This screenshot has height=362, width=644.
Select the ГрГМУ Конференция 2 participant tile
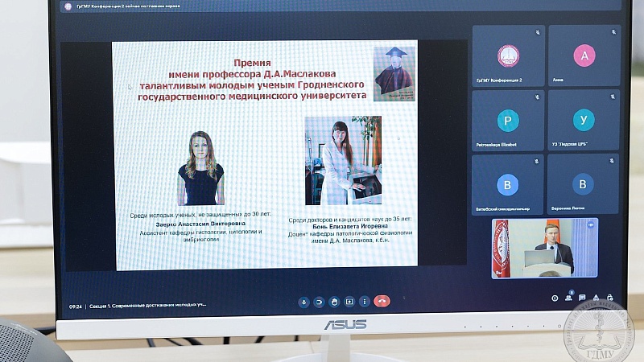pos(509,56)
